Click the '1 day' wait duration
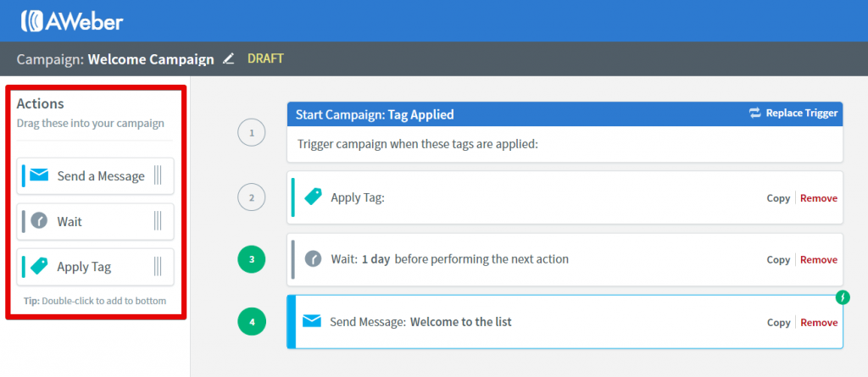Viewport: 868px width, 377px height. point(376,258)
